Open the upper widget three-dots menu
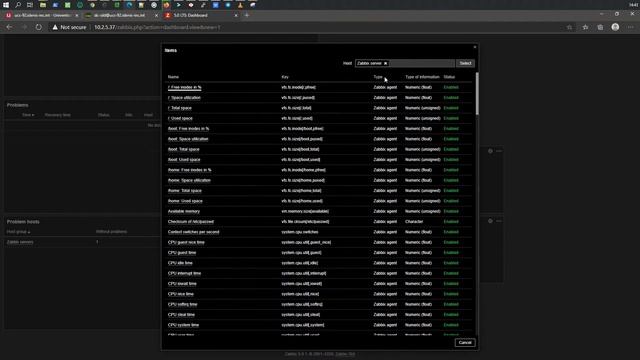This screenshot has width=640, height=360. [x=499, y=151]
